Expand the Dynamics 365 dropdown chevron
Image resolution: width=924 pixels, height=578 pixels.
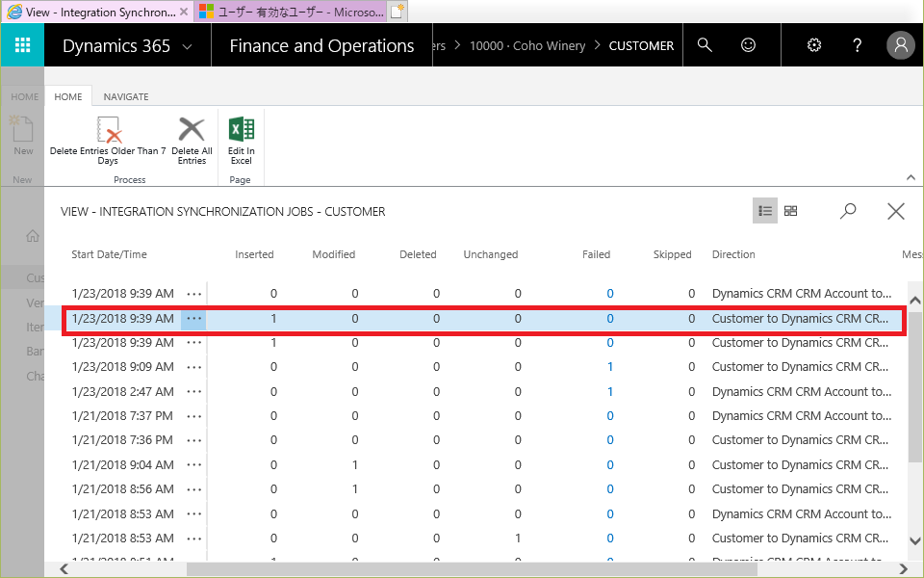pyautogui.click(x=188, y=46)
